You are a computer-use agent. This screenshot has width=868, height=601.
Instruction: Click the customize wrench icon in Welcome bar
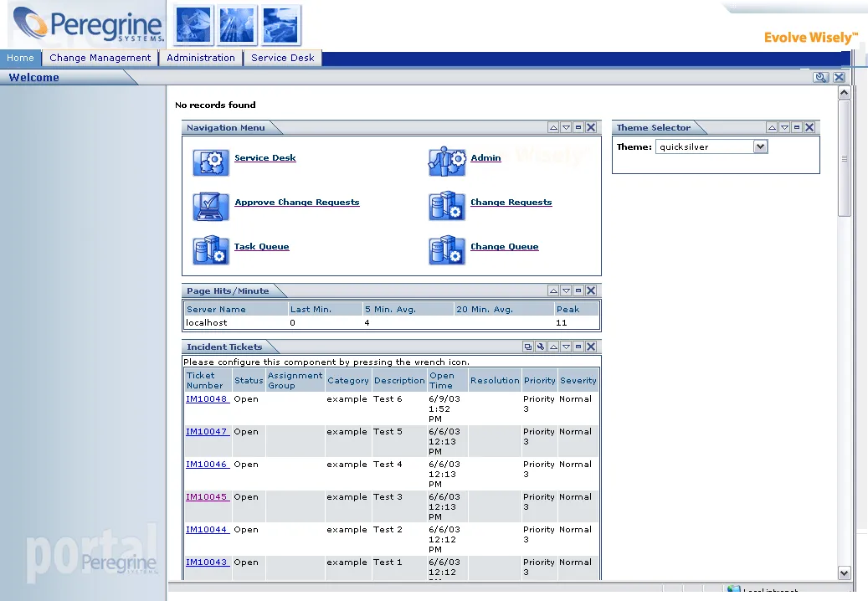(x=821, y=78)
